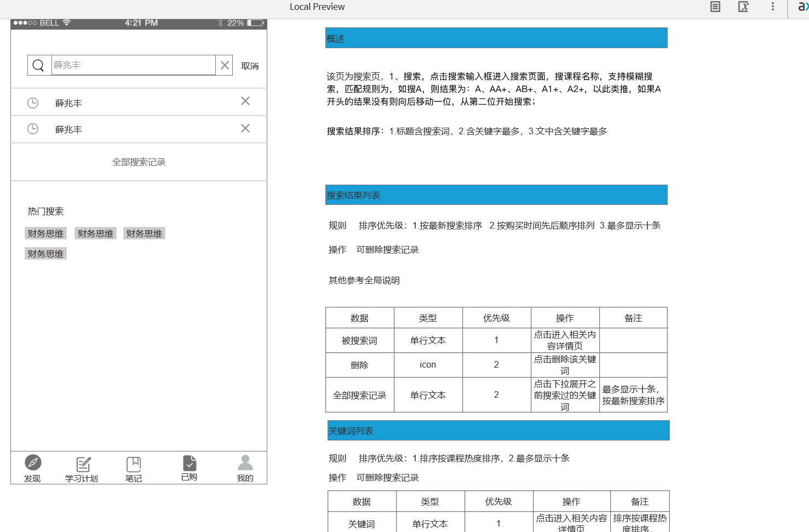Viewport: 809px width, 532px height.
Task: Click the overview paragraph starting 该页为搜索页
Action: [x=494, y=89]
